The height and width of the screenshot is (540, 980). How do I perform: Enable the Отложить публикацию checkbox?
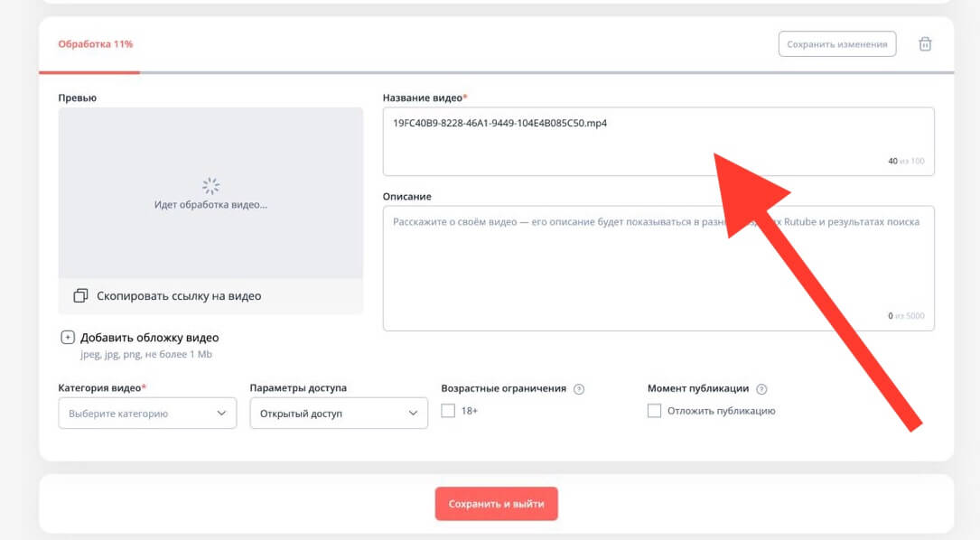pos(654,411)
